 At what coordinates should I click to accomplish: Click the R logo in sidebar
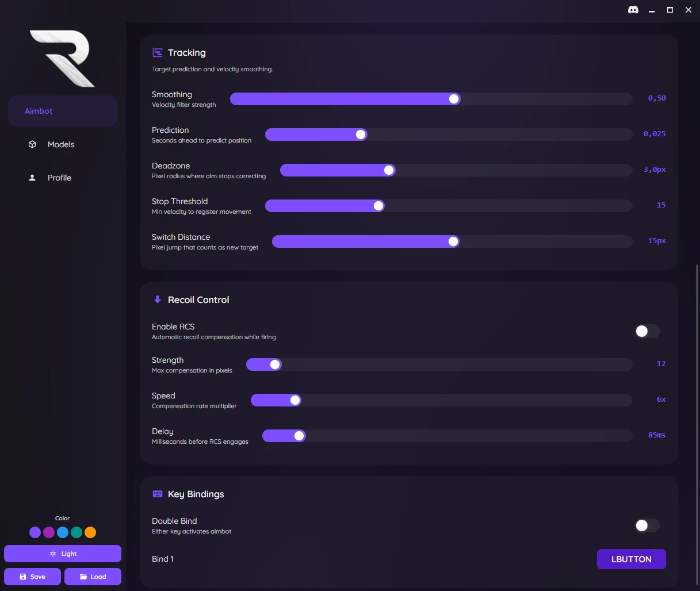click(62, 58)
